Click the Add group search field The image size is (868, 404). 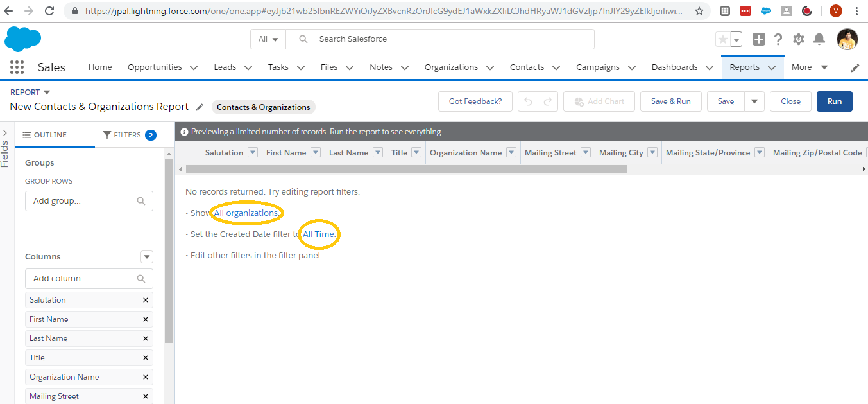(x=89, y=201)
